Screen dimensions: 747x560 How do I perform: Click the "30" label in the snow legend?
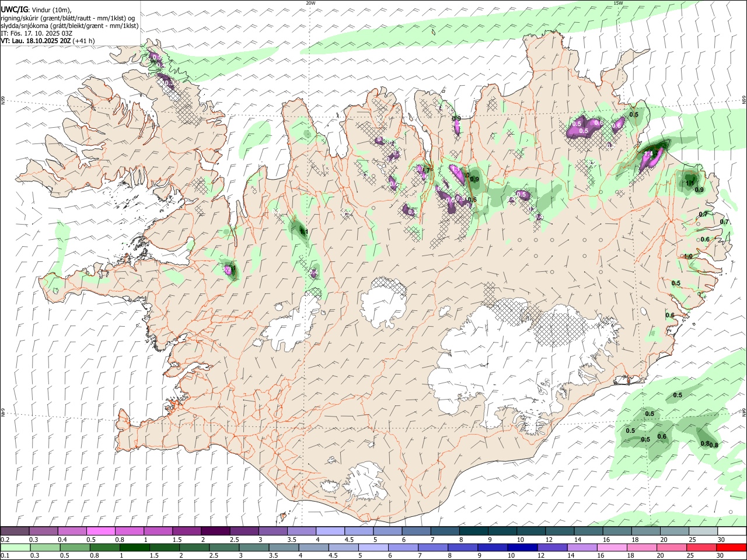(721, 540)
